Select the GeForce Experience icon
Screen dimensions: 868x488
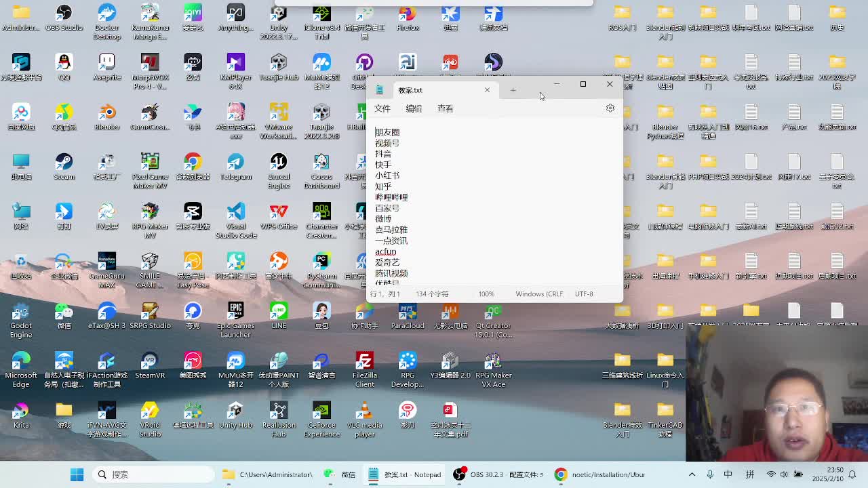pyautogui.click(x=321, y=418)
